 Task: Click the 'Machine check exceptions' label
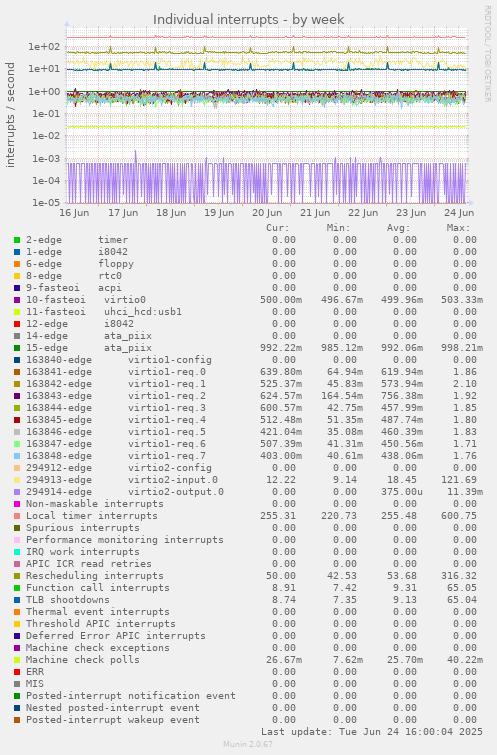[x=98, y=648]
